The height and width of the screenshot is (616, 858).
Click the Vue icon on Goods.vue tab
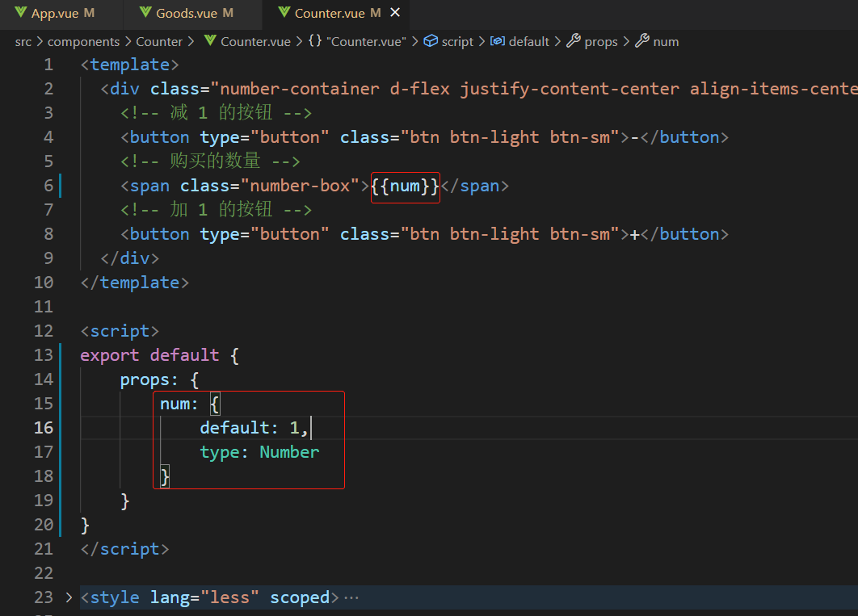[145, 12]
